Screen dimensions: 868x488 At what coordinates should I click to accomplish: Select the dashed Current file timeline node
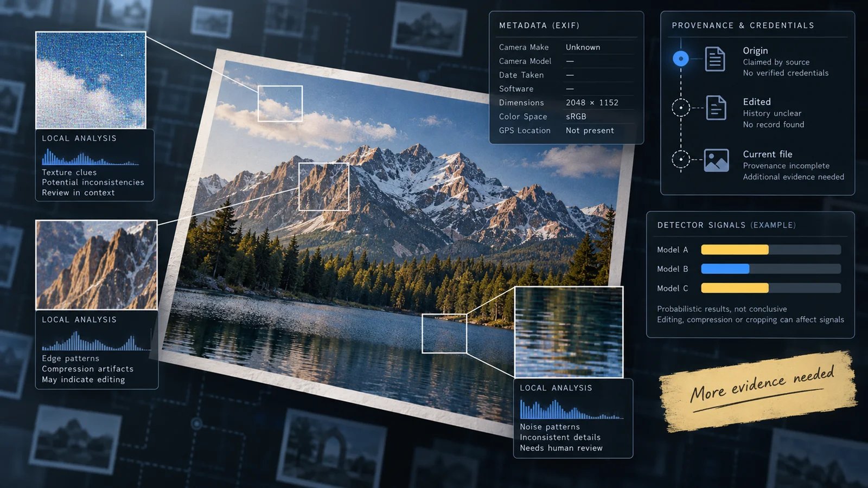[x=681, y=159]
